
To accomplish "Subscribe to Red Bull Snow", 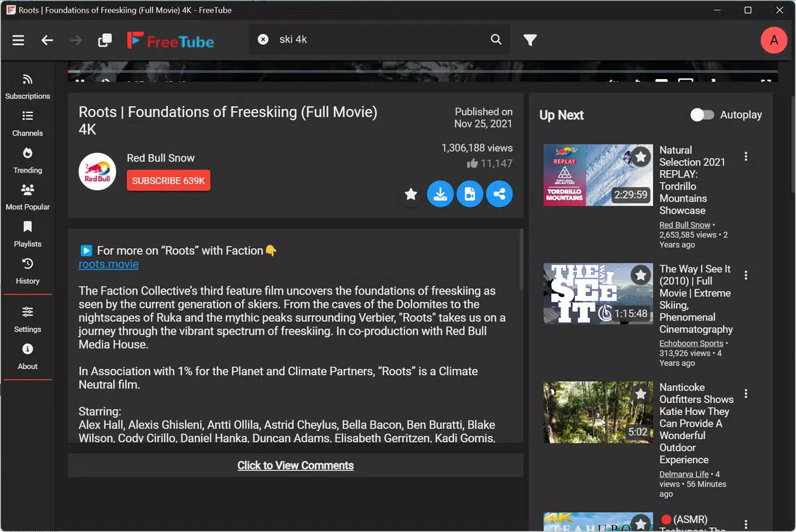I will click(x=168, y=181).
